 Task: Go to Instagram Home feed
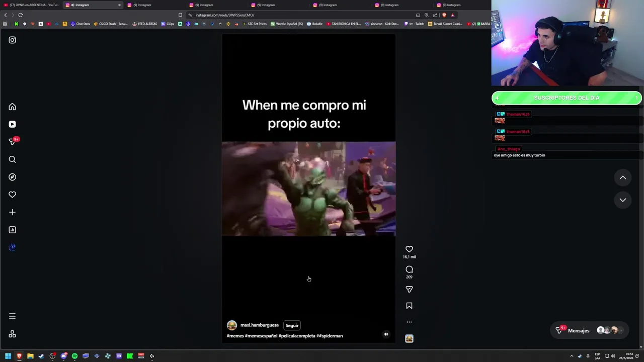(x=12, y=107)
